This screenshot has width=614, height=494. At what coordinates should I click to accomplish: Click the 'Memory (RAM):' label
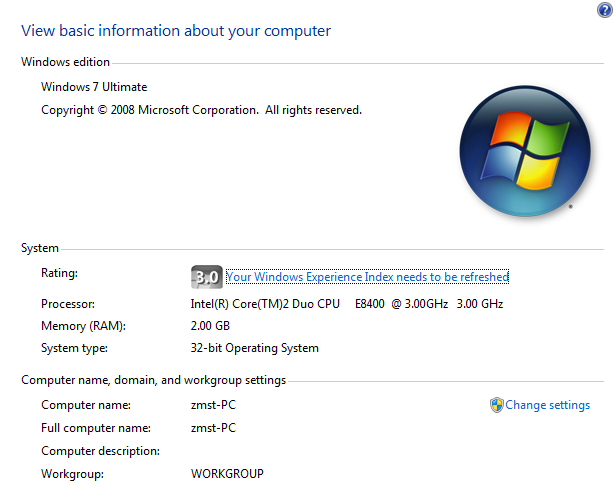tap(83, 326)
